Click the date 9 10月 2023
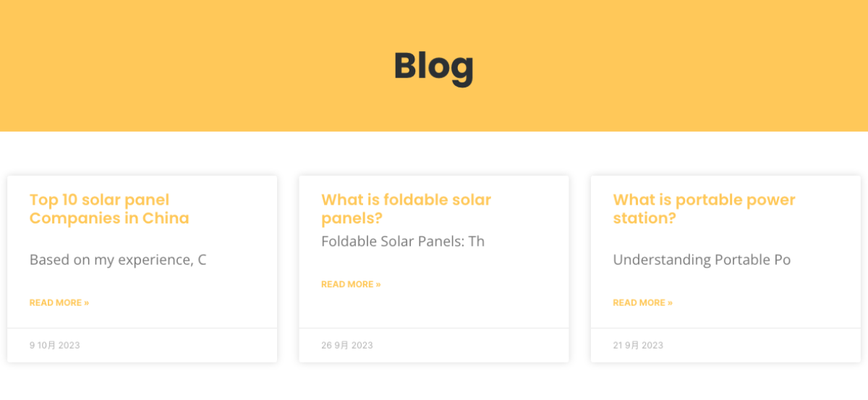 pyautogui.click(x=55, y=345)
